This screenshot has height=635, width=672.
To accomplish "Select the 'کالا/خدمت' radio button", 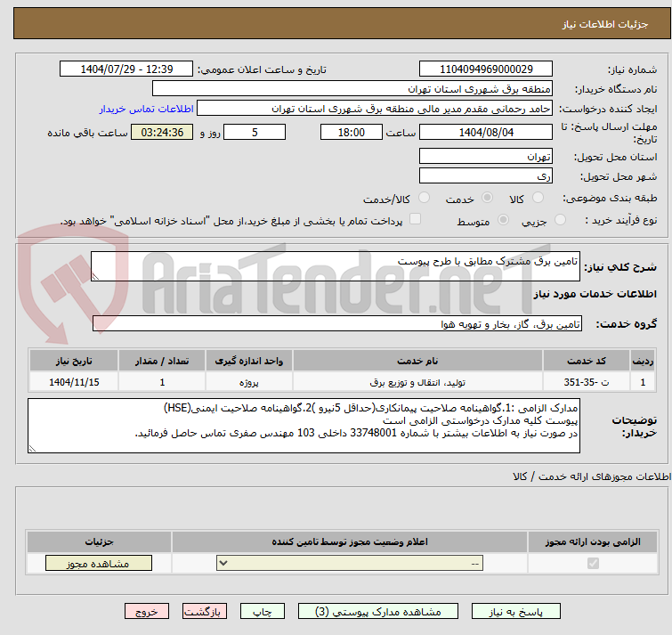I will [424, 198].
